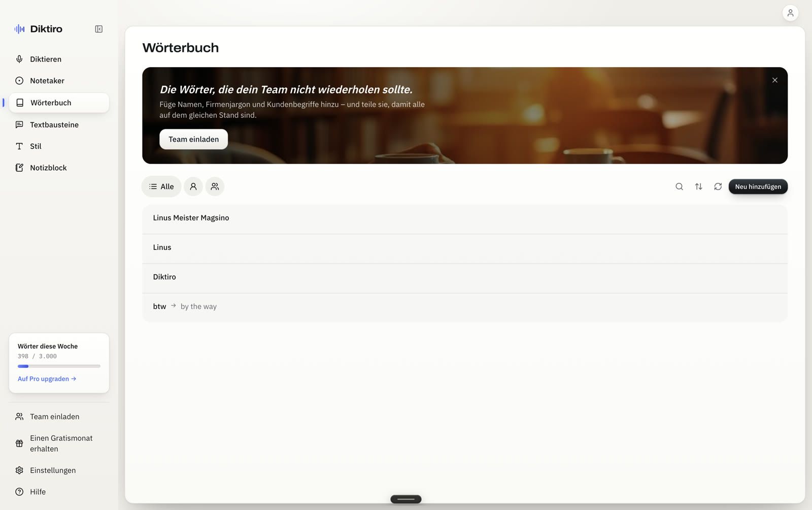Screen dimensions: 812x510
Task: Click the Neu hinzufügen button
Action: point(758,187)
